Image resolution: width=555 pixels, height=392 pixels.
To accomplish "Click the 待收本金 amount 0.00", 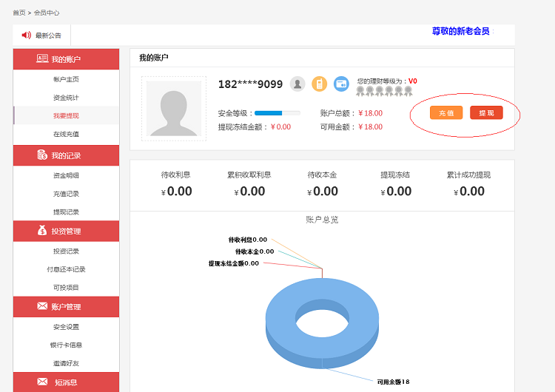I will (326, 192).
